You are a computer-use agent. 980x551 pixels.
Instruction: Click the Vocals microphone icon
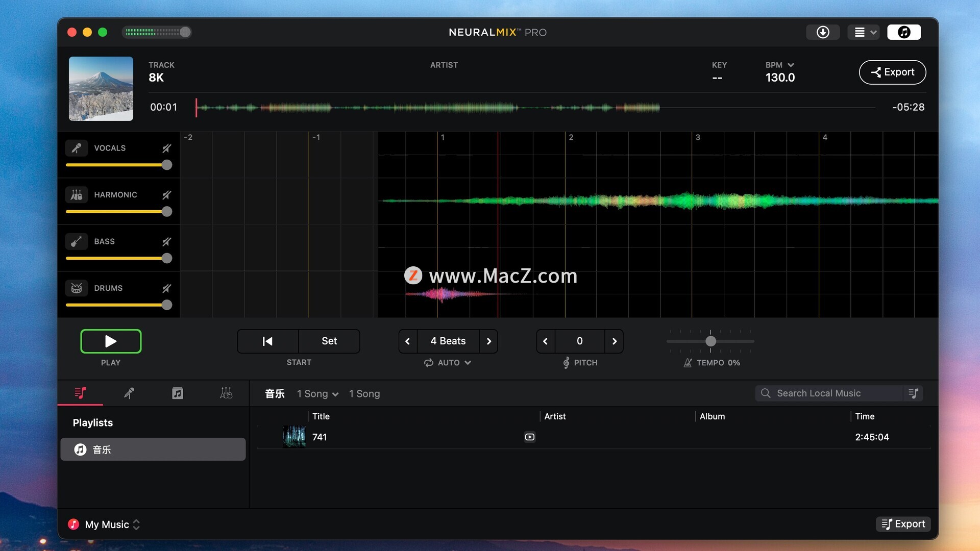(x=77, y=148)
